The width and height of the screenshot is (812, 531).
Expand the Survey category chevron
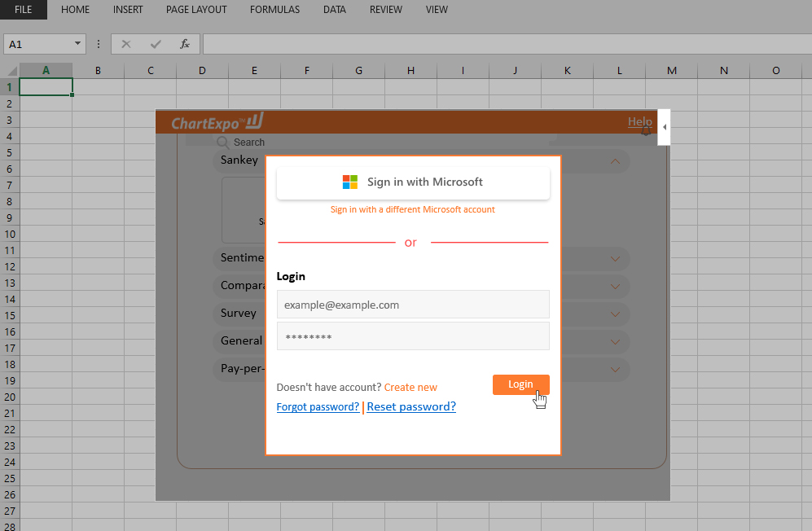click(615, 314)
